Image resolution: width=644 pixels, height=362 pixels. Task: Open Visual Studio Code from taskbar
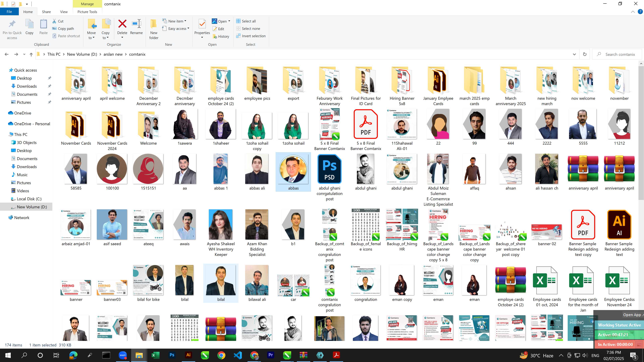pyautogui.click(x=237, y=355)
